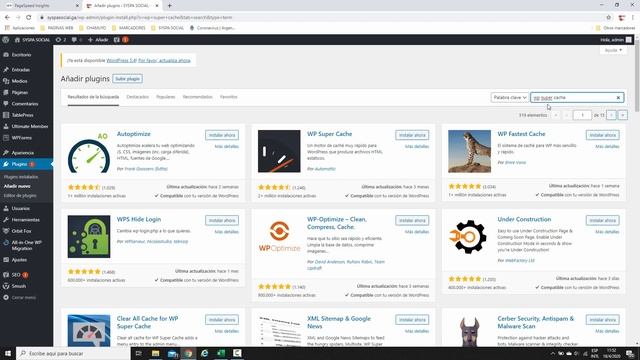Click the cheetah WP Fastest Cache thumbnail
The width and height of the screenshot is (640, 360).
tap(469, 151)
